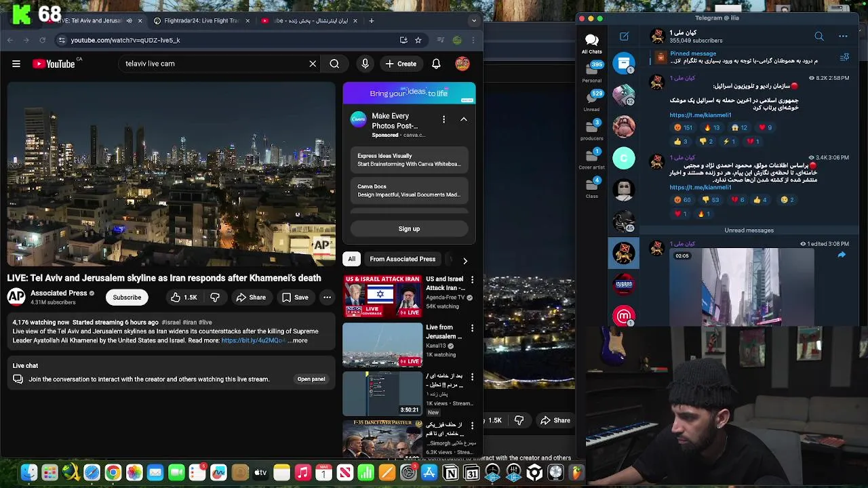Click Create button on YouTube header

tap(401, 64)
